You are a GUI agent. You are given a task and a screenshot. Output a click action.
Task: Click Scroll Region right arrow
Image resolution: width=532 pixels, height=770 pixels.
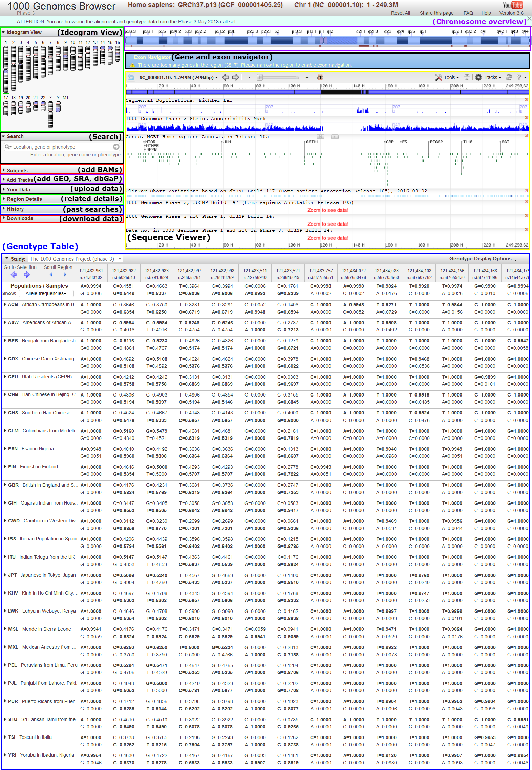coord(65,275)
